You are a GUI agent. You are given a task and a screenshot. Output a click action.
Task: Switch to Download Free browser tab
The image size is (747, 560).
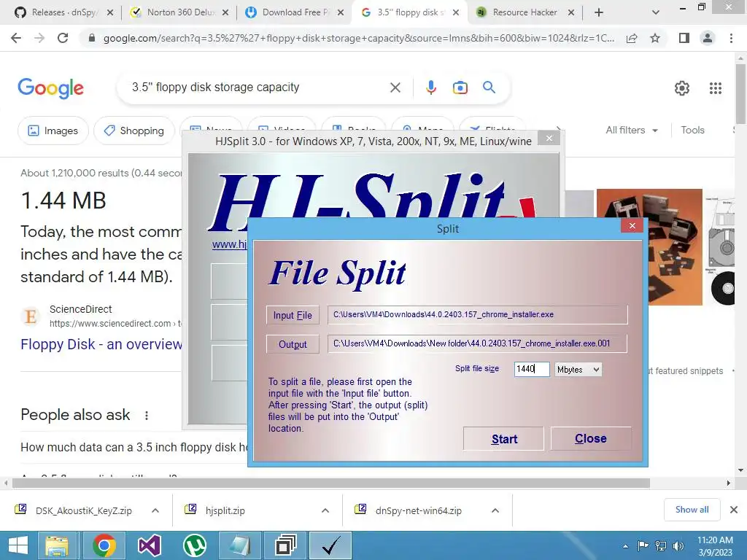(x=295, y=12)
